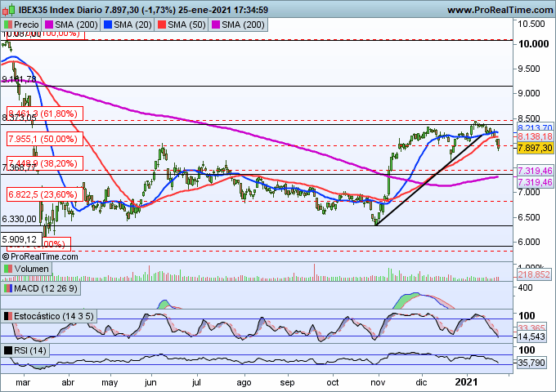The width and height of the screenshot is (556, 392).
Task: Click the Fibonacci label 7.448,9 (38,20%)
Action: click(45, 163)
